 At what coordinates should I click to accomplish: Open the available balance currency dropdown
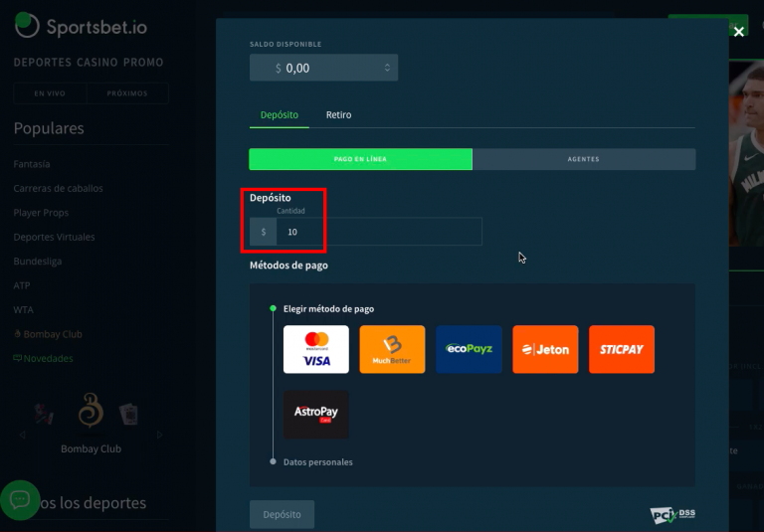click(x=323, y=68)
